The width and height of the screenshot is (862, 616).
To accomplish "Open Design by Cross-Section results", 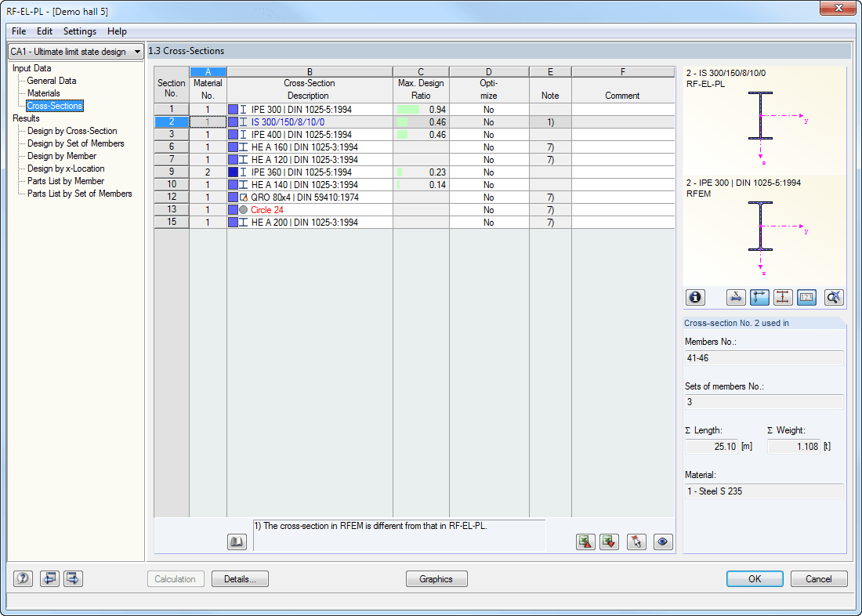I will pos(72,131).
